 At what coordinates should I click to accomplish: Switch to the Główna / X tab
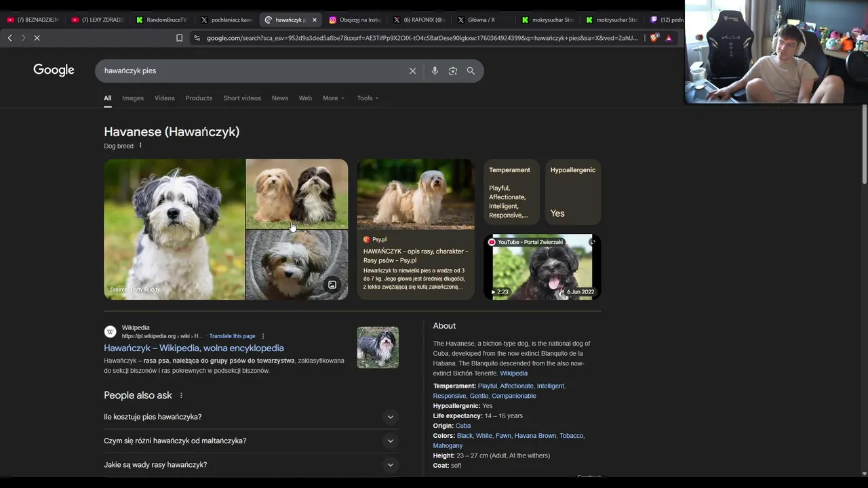click(484, 20)
